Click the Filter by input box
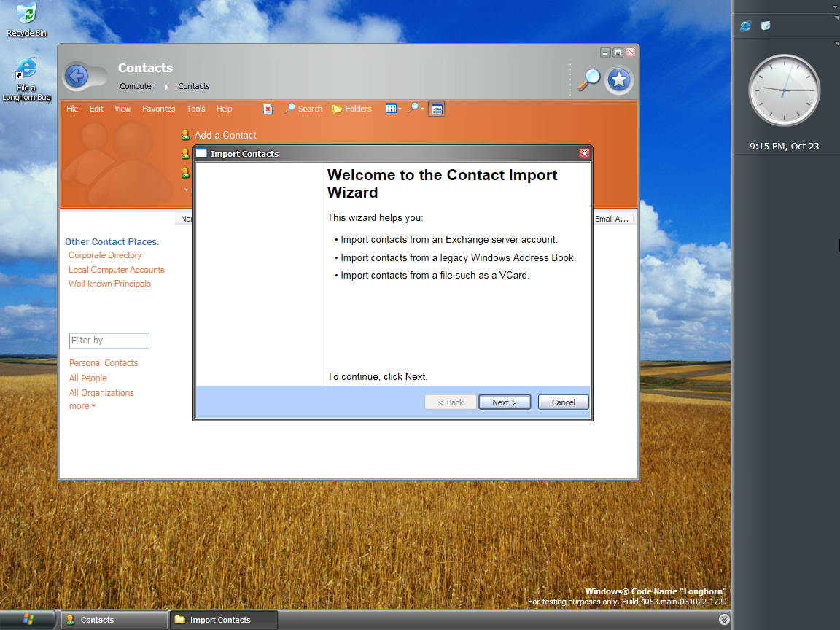 point(109,341)
